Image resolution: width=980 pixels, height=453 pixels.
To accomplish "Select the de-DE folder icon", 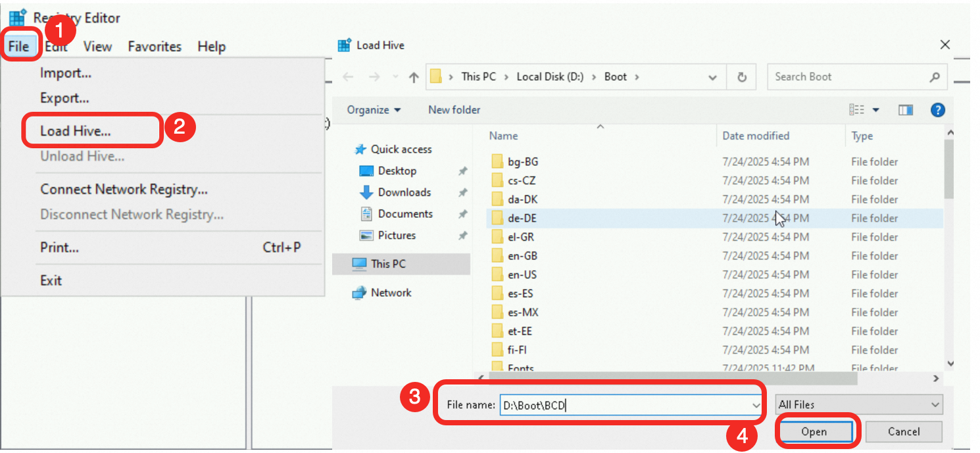I will 497,219.
